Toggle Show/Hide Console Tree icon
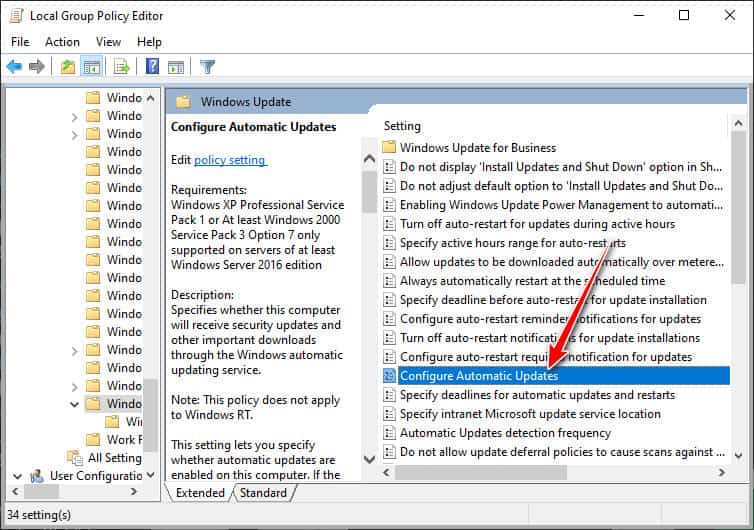Image resolution: width=754 pixels, height=530 pixels. click(x=91, y=66)
